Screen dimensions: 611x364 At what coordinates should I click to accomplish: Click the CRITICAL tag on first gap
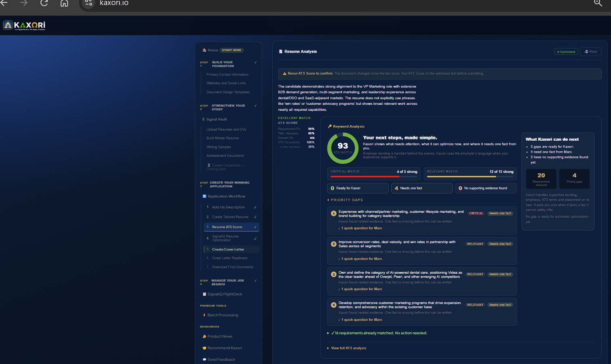tap(476, 214)
